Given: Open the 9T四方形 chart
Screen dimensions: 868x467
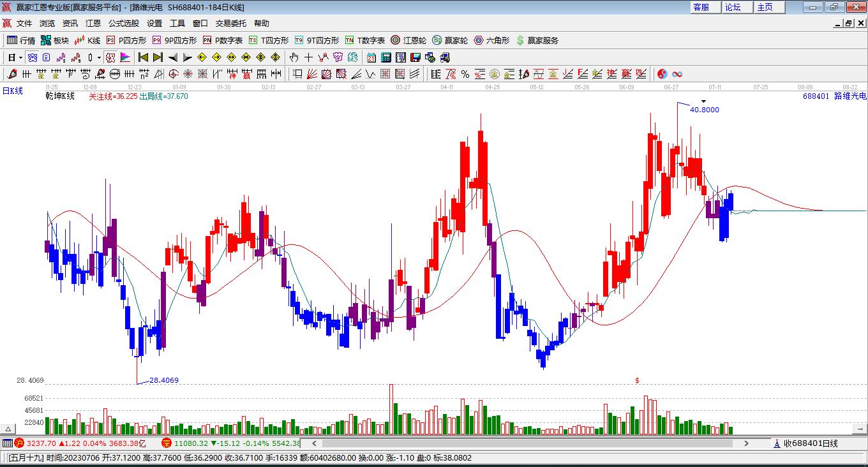Looking at the screenshot, I should 317,40.
